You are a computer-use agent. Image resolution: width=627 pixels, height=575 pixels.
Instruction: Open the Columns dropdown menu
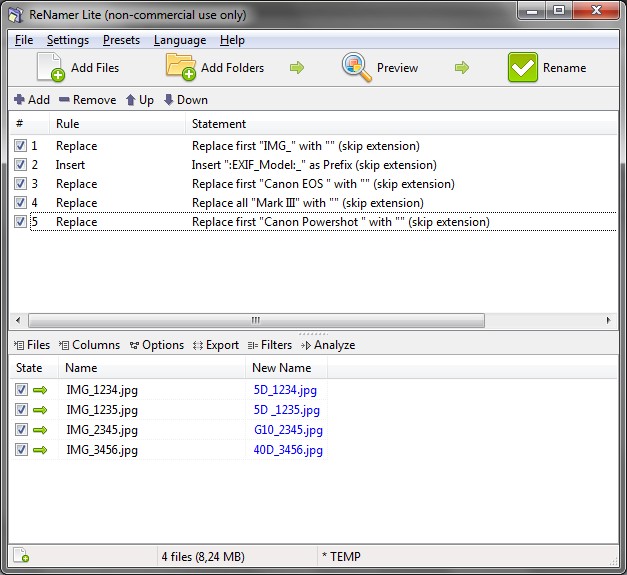click(x=89, y=345)
